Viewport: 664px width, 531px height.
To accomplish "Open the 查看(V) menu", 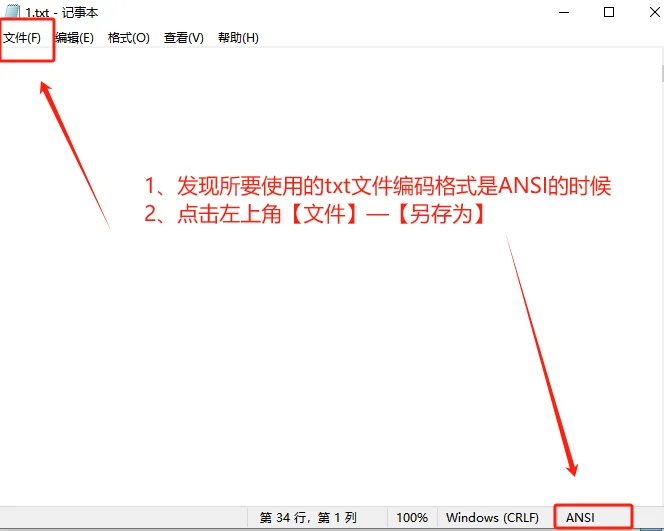I will tap(184, 38).
